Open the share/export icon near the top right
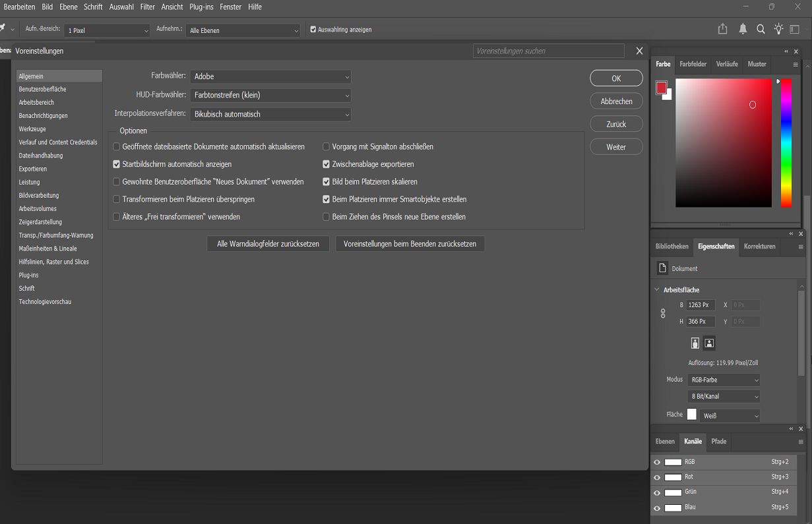 tap(722, 29)
